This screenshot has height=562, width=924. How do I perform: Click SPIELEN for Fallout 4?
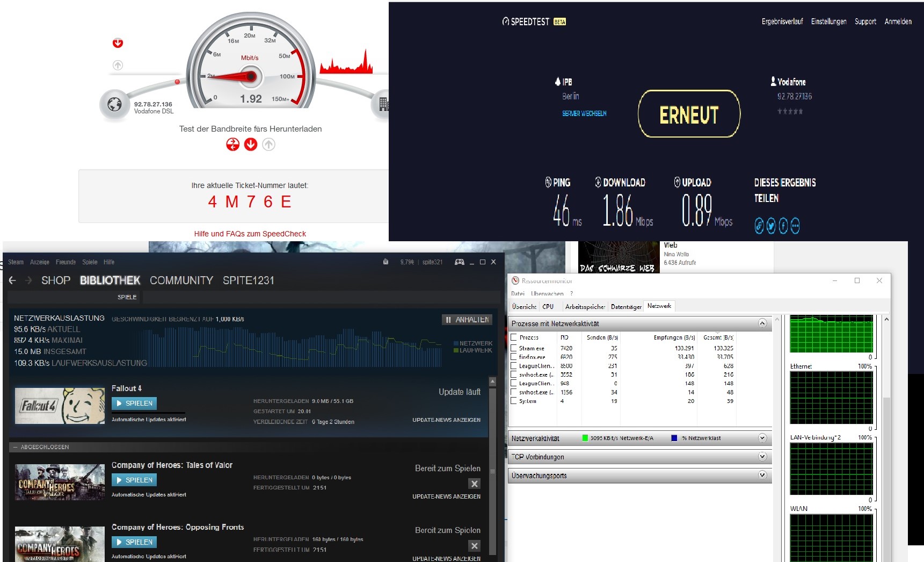tap(134, 403)
